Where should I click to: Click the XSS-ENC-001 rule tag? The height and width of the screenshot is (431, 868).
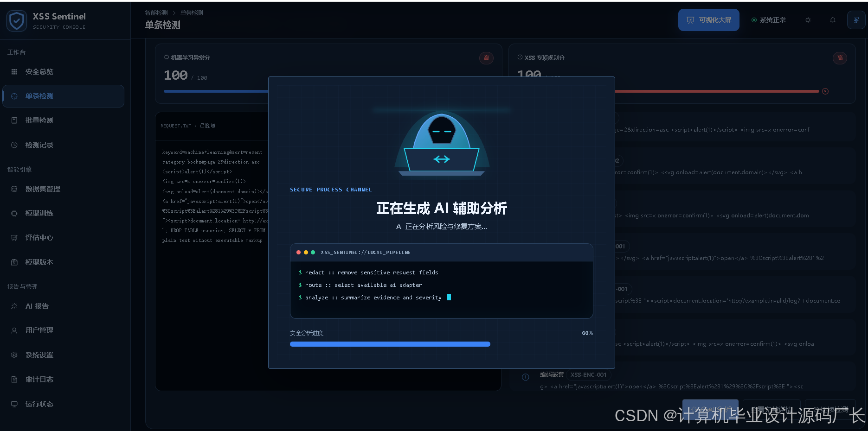[x=588, y=375]
